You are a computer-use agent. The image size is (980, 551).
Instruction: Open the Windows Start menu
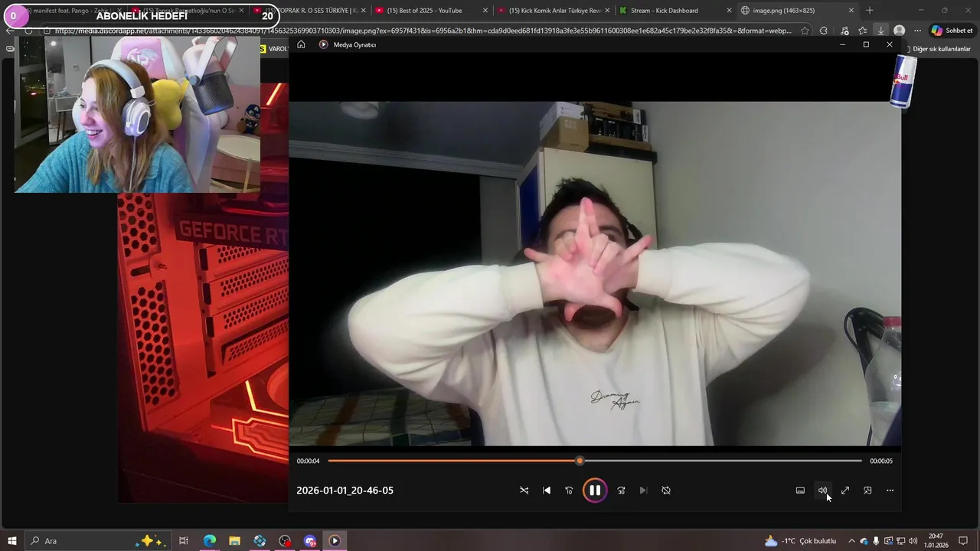[x=12, y=541]
